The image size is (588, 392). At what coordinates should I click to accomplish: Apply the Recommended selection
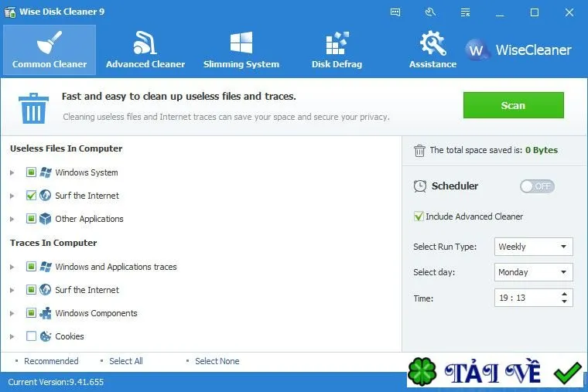(51, 361)
